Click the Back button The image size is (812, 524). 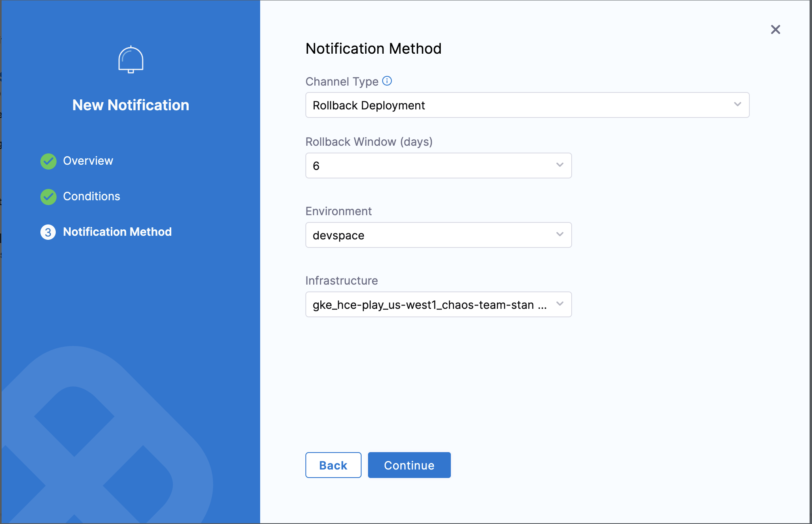[x=333, y=465]
